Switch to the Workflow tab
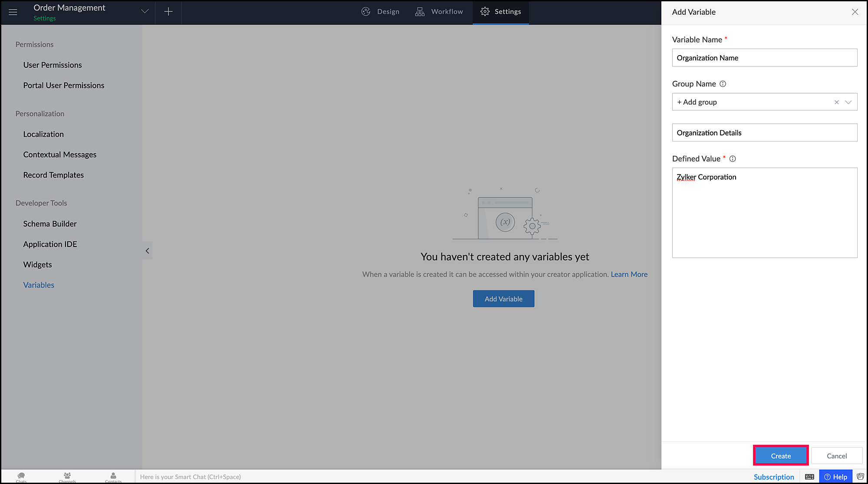The image size is (868, 484). click(439, 12)
